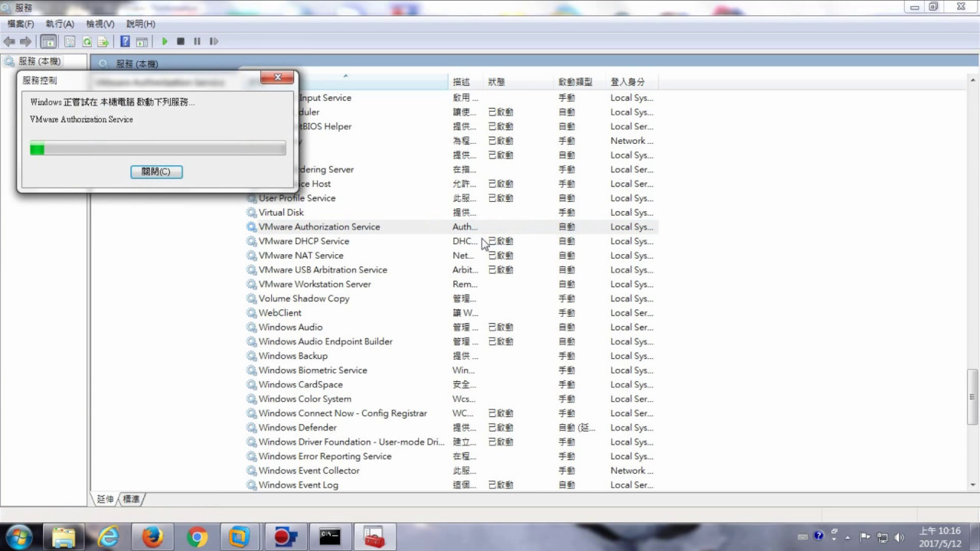Click gear icon beside WebClient
The width and height of the screenshot is (980, 551).
251,313
